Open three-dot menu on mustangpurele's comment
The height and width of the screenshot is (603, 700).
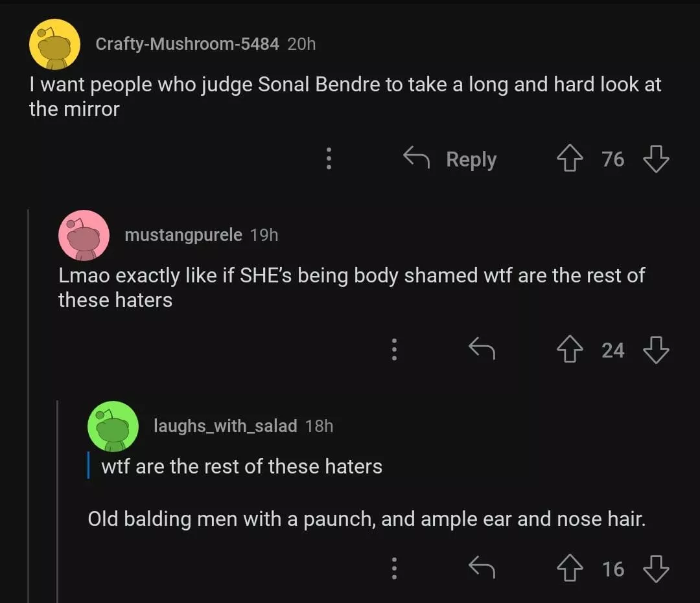393,350
